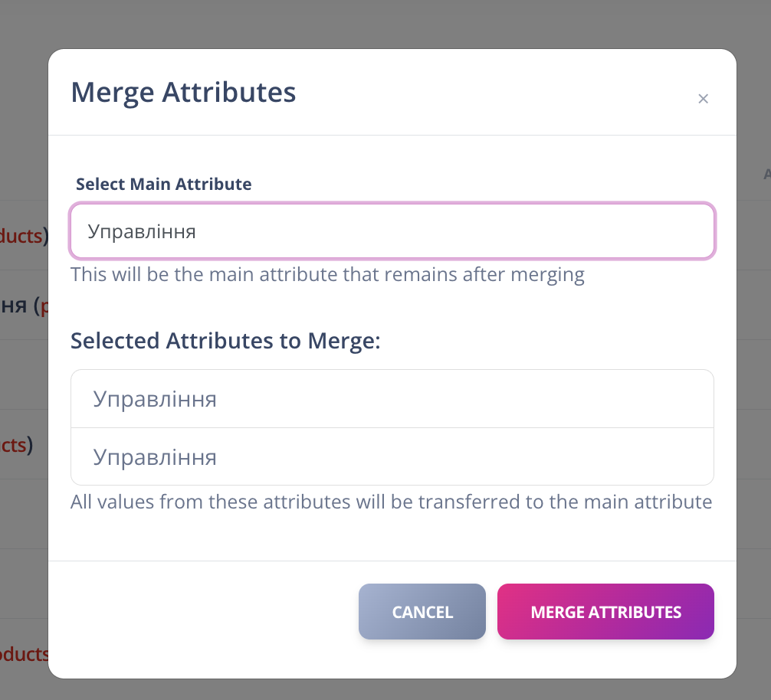This screenshot has width=771, height=700.
Task: Click the Merge Attributes dialog title
Action: 183,93
